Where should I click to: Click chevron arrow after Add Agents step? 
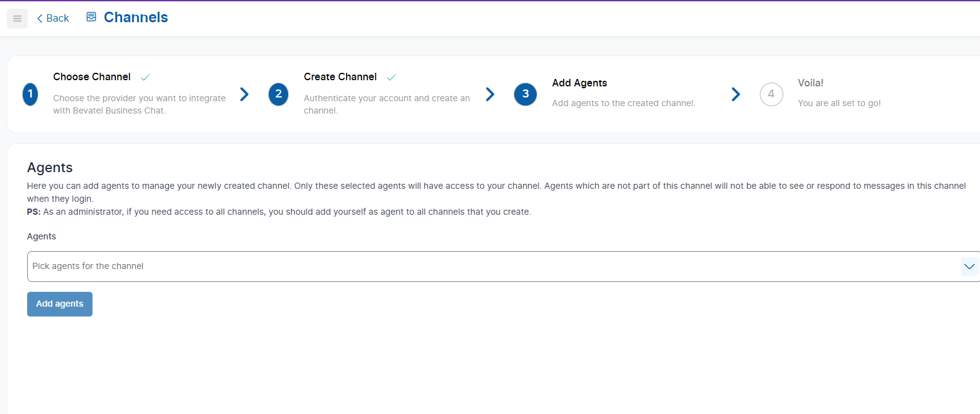pos(736,94)
